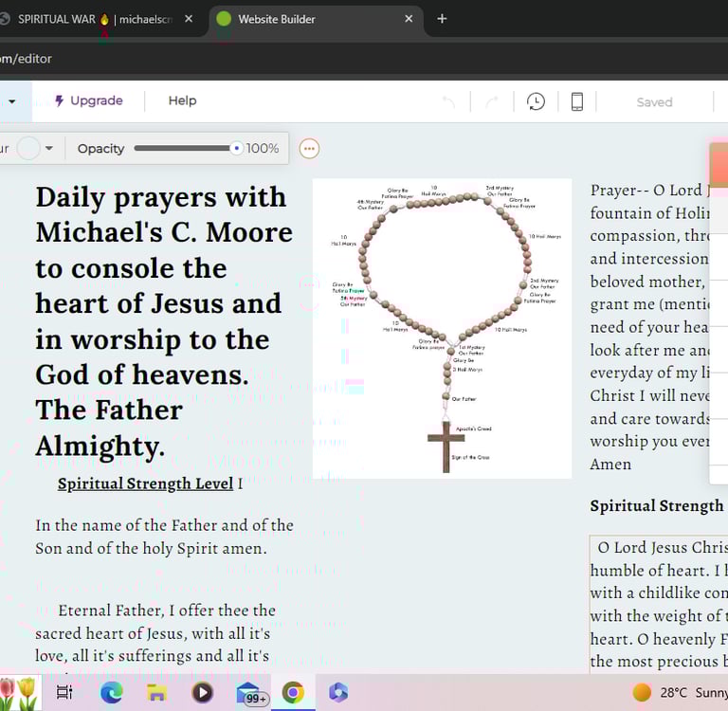Click the 'O Lord Jesus Christ' text box

(x=659, y=604)
